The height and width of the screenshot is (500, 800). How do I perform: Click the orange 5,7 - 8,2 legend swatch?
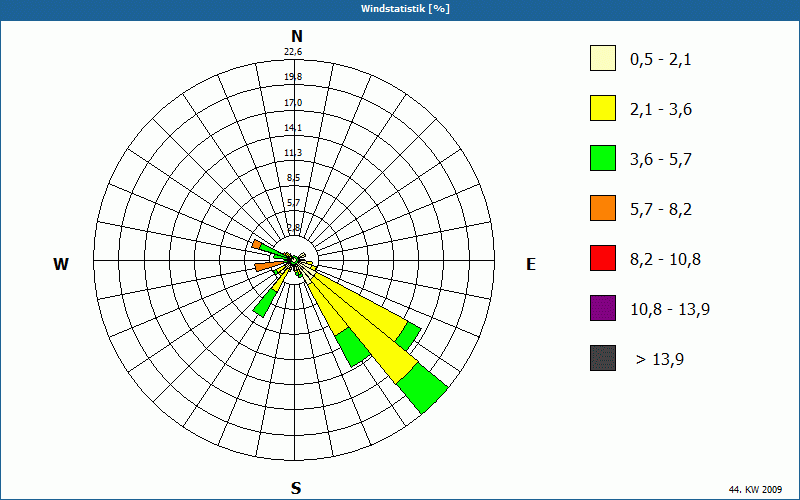click(603, 208)
